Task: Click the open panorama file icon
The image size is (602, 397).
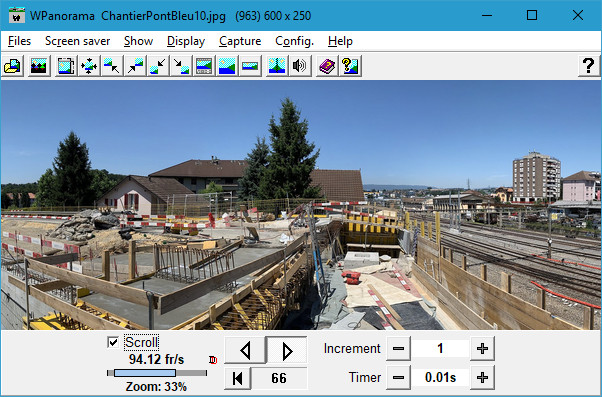Action: [x=13, y=66]
